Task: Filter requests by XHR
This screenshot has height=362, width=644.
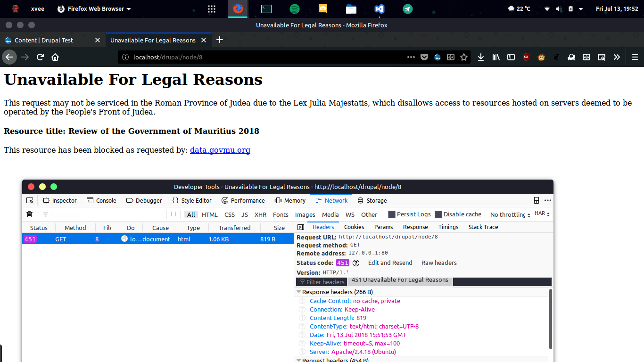Action: (261, 214)
